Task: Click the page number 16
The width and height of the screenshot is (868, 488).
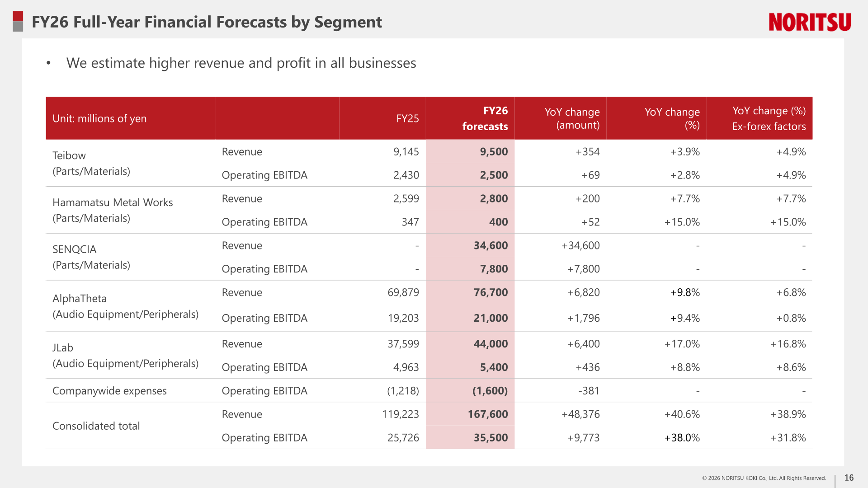Action: (x=849, y=478)
